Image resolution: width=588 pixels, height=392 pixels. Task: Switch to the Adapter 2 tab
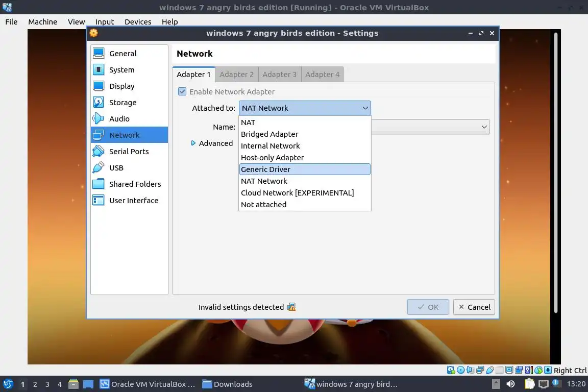tap(237, 75)
